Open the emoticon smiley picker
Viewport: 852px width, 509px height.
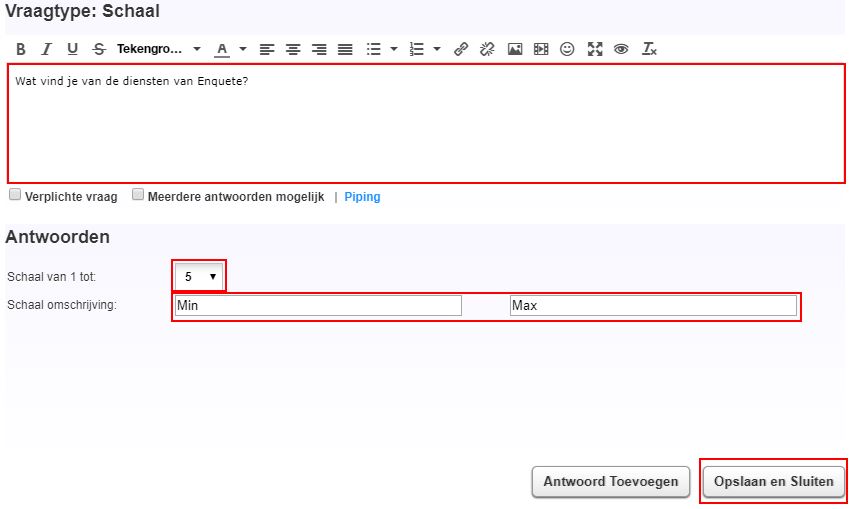pyautogui.click(x=567, y=49)
